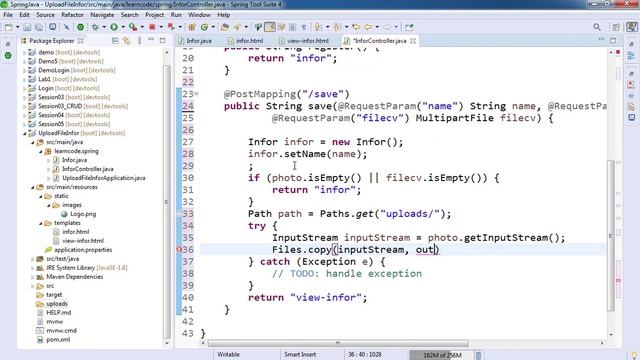Click Collapse All icon in Package Explorer
640x360 pixels.
[115, 41]
